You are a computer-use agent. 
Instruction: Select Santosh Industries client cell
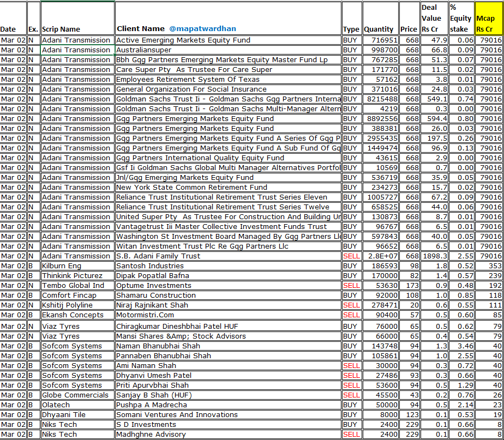pos(228,266)
